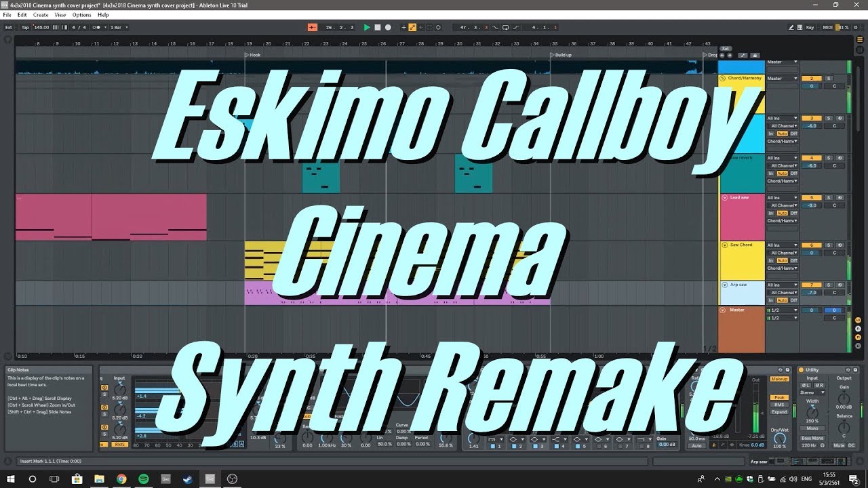This screenshot has width=868, height=488.
Task: Set Lead saw monitor to Auto
Action: tap(782, 213)
